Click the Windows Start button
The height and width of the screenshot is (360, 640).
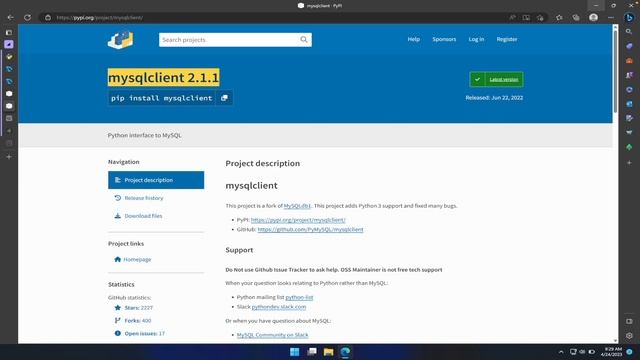pos(294,352)
